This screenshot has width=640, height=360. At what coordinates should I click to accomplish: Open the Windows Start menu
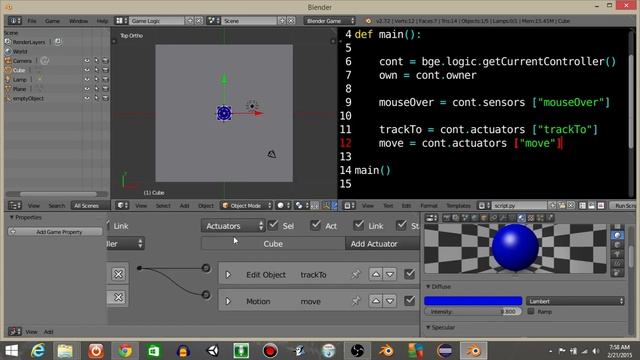tap(11, 351)
